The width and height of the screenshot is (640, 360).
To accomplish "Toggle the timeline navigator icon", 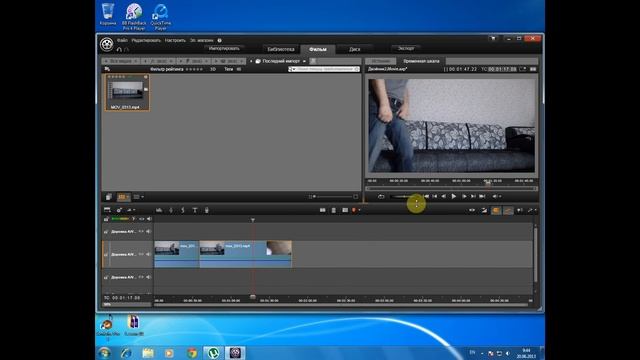I will click(x=107, y=210).
